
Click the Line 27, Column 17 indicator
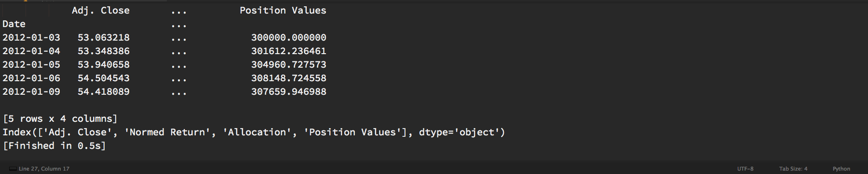pyautogui.click(x=44, y=169)
